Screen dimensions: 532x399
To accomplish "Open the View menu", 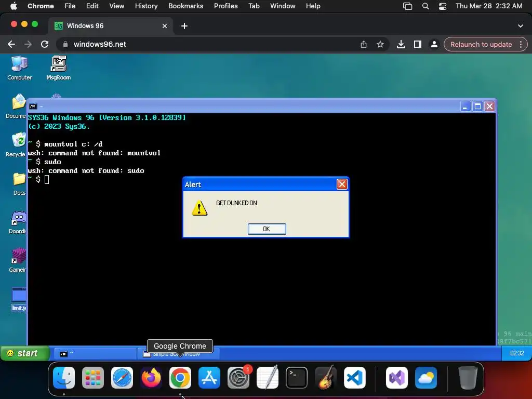I will point(116,6).
